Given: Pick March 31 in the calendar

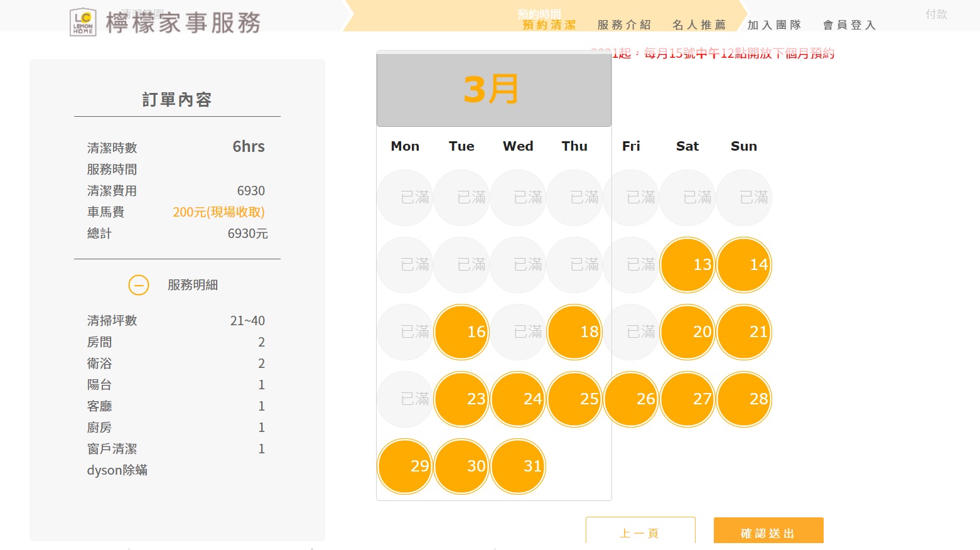Looking at the screenshot, I should pyautogui.click(x=518, y=466).
